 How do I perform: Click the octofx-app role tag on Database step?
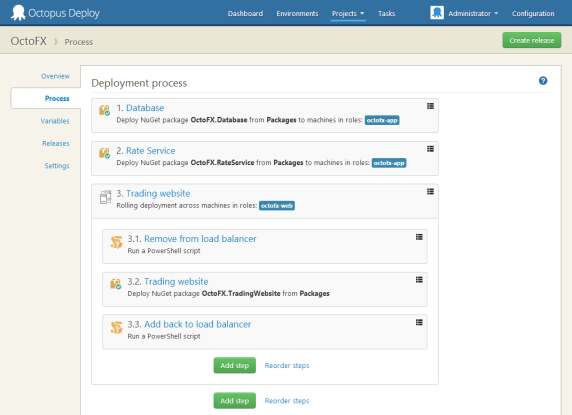point(382,120)
